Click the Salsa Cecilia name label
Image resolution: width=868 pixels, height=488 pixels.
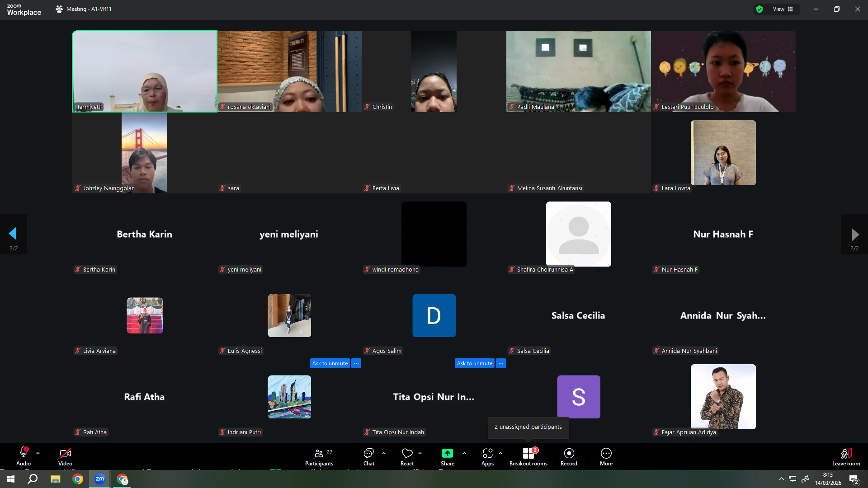pyautogui.click(x=533, y=351)
